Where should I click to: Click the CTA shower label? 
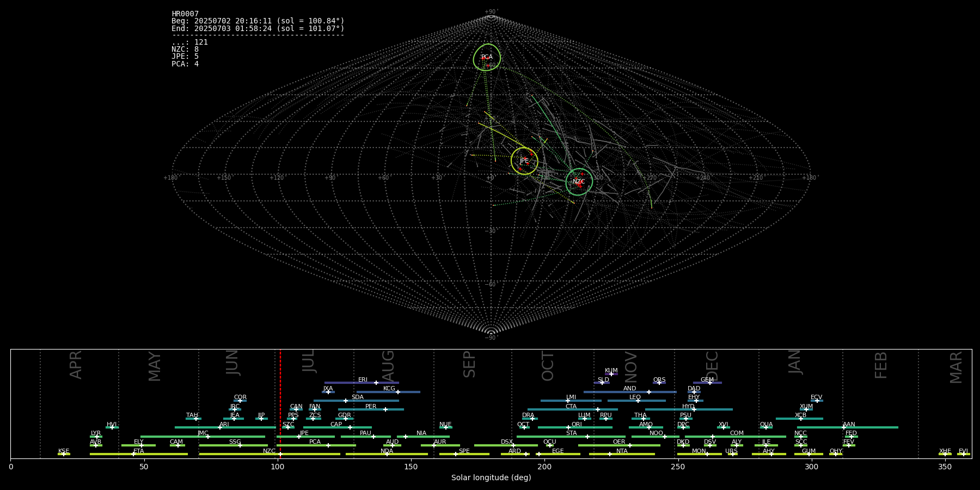571,407
